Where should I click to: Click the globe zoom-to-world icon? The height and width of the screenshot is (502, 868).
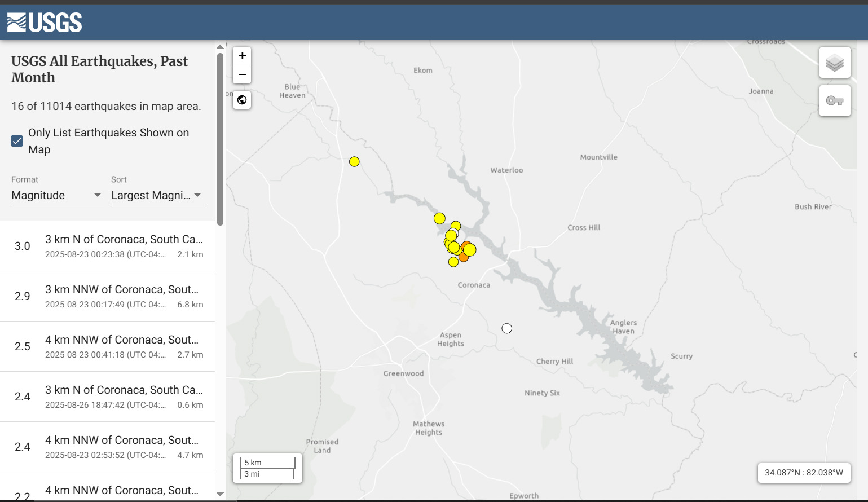(x=242, y=100)
